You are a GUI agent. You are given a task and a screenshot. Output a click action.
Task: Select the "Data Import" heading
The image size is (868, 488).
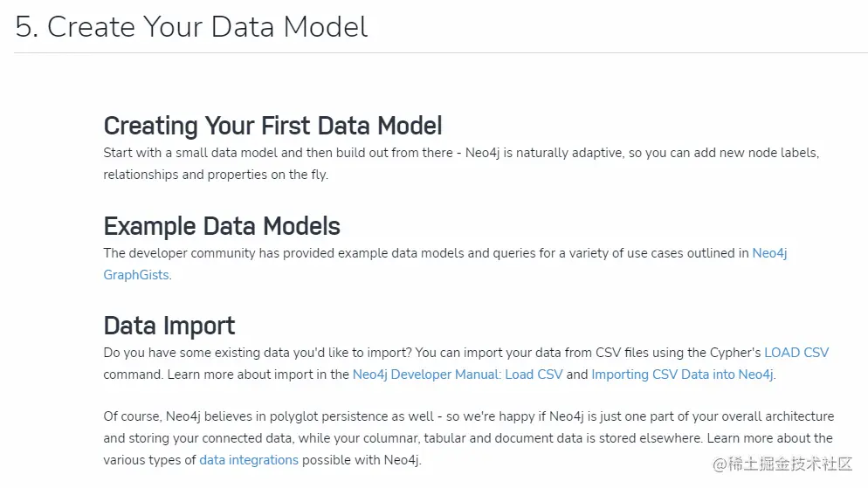click(169, 326)
